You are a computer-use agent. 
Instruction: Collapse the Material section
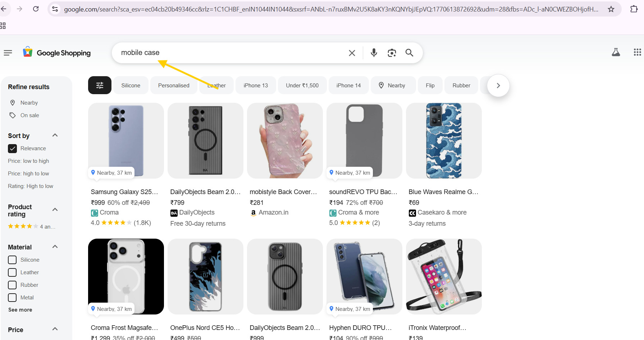click(55, 247)
